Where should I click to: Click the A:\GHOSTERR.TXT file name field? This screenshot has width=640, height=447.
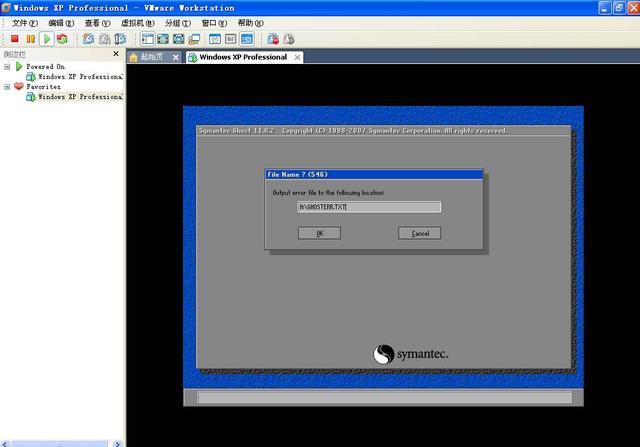click(x=369, y=208)
